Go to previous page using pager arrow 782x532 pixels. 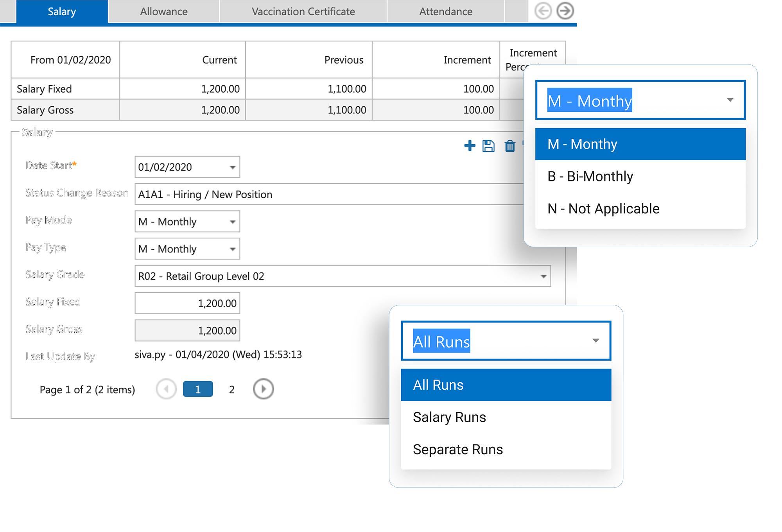tap(166, 389)
